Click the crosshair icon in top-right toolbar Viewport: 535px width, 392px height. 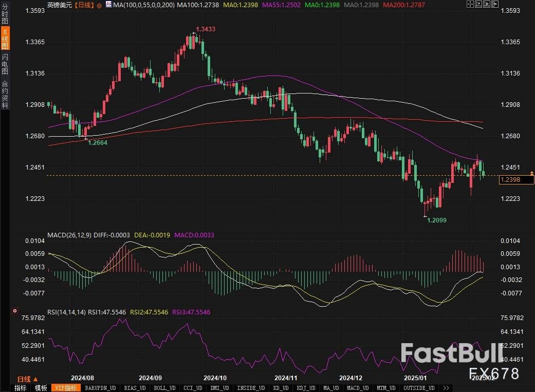point(471,5)
